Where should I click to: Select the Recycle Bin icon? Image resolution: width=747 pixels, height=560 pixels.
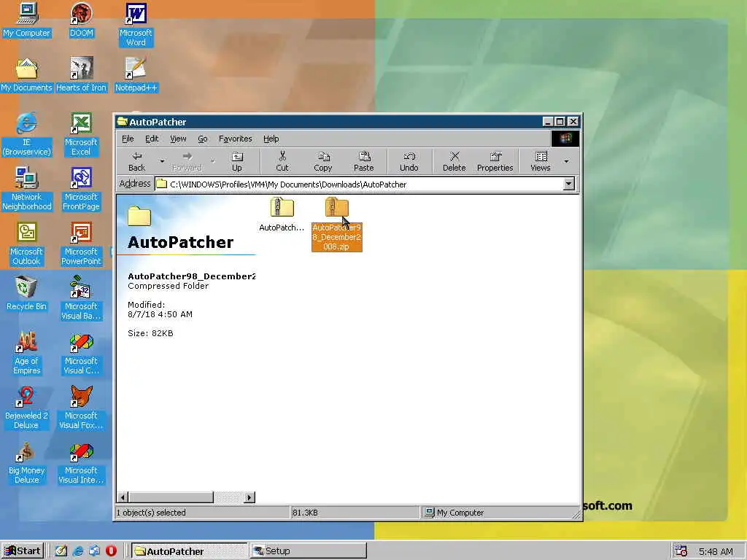(27, 294)
